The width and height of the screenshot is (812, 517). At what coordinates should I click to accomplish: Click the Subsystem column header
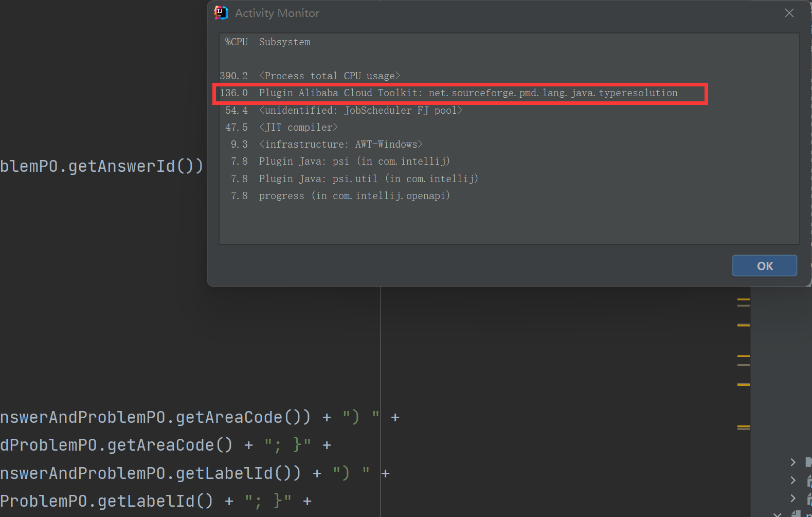coord(284,42)
